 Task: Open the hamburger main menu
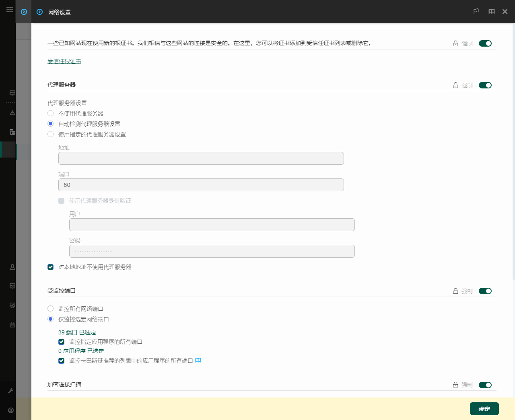pyautogui.click(x=10, y=10)
